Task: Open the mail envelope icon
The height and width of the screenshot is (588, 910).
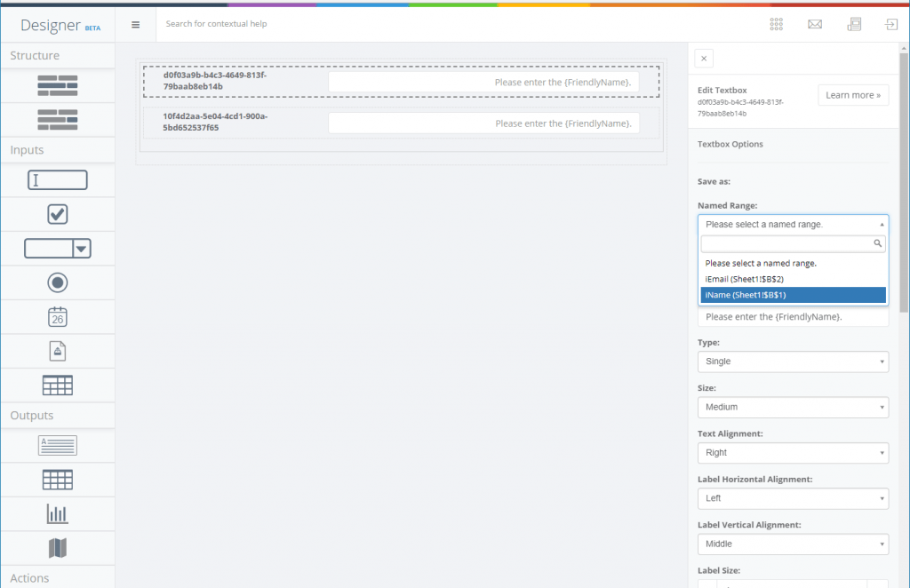Action: [815, 24]
